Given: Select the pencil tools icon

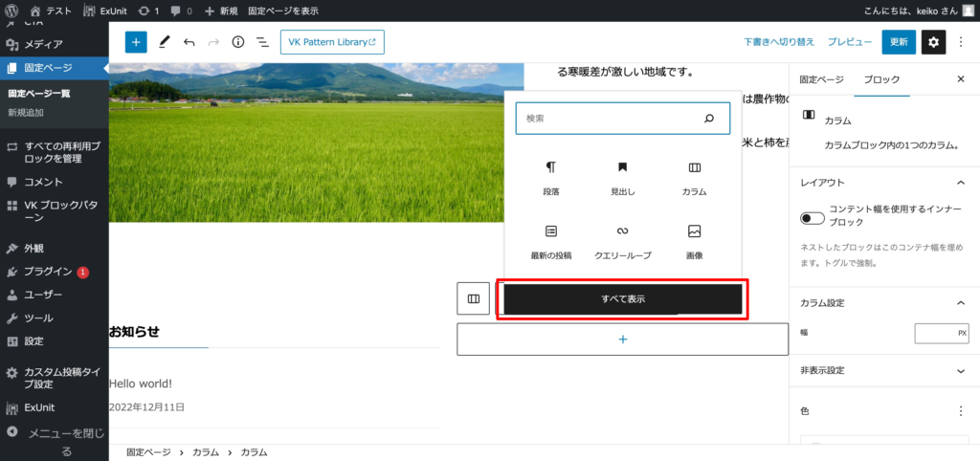Looking at the screenshot, I should pyautogui.click(x=164, y=42).
